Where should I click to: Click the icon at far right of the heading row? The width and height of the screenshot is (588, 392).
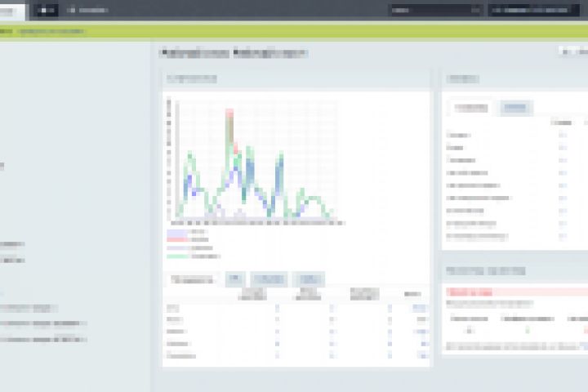(566, 51)
